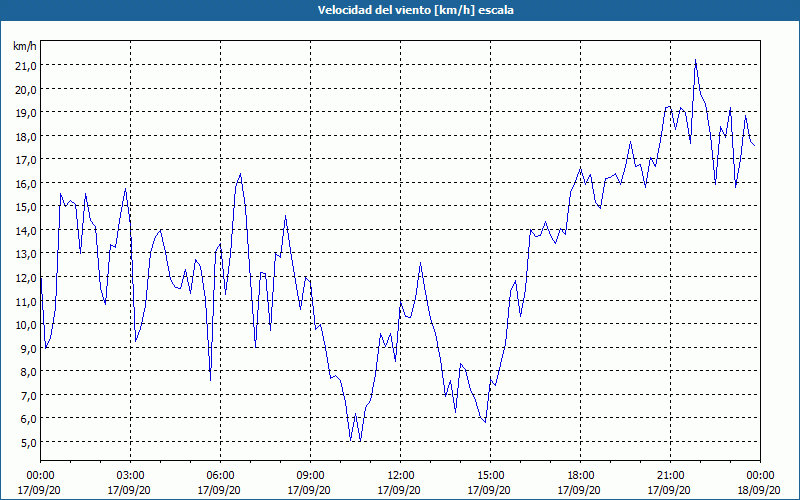Select the '8,0' y-axis value
Image resolution: width=800 pixels, height=500 pixels.
(28, 371)
